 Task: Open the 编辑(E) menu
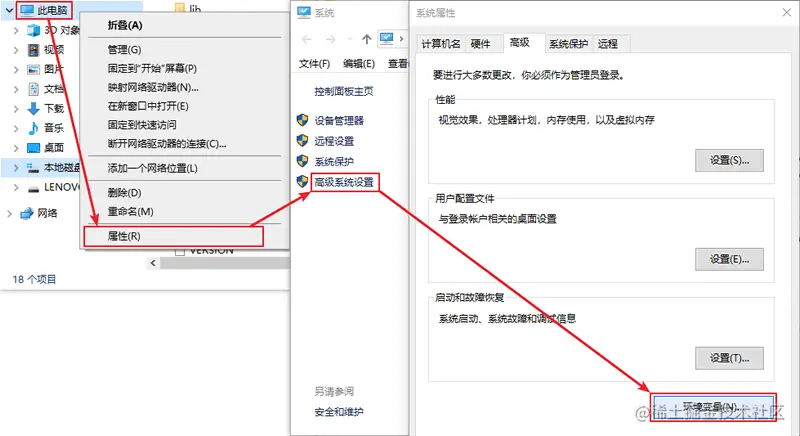click(359, 64)
